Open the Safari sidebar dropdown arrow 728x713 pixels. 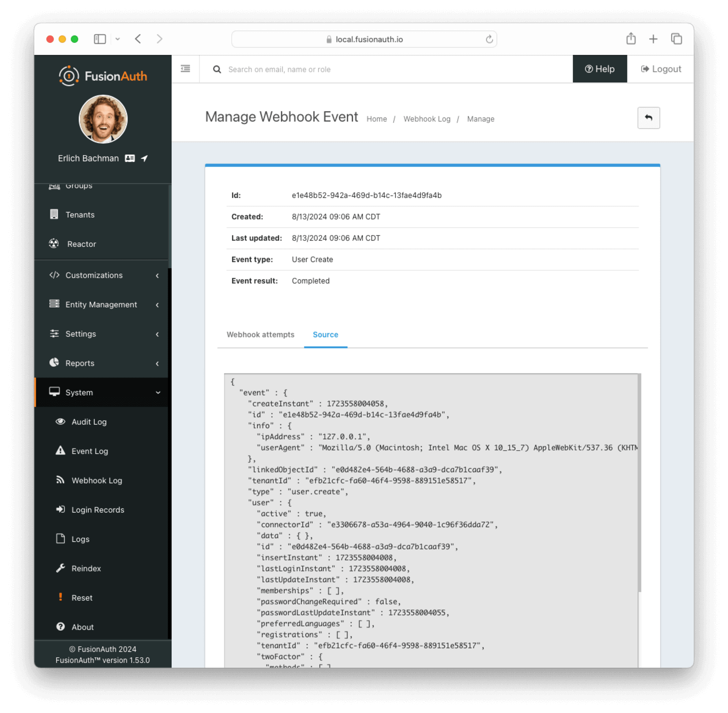tap(117, 39)
